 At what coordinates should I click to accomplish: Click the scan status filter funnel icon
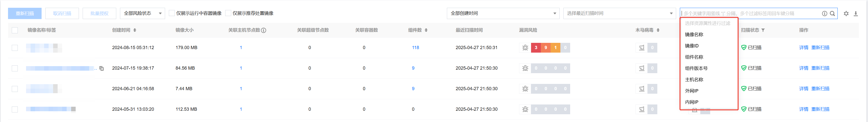coord(763,30)
